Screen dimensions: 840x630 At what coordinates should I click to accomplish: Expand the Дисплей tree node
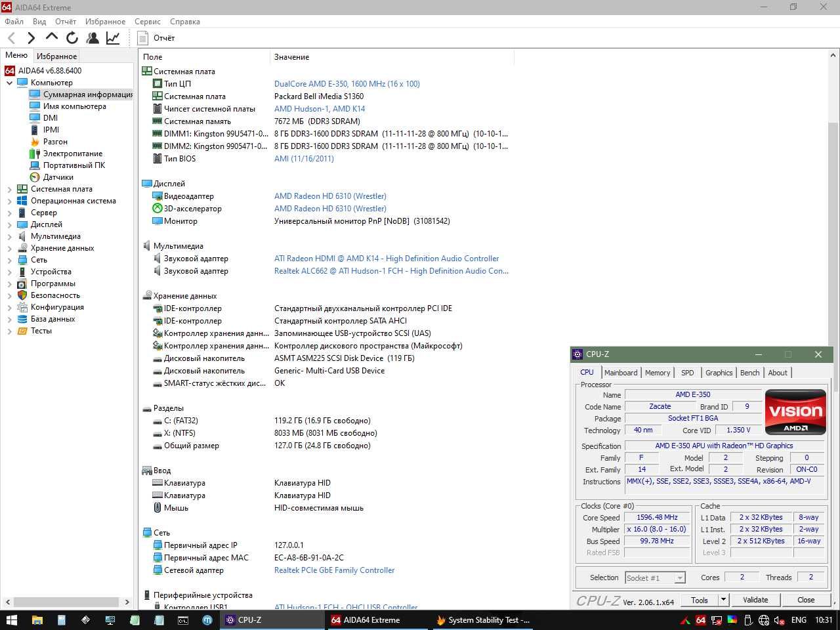coord(9,224)
